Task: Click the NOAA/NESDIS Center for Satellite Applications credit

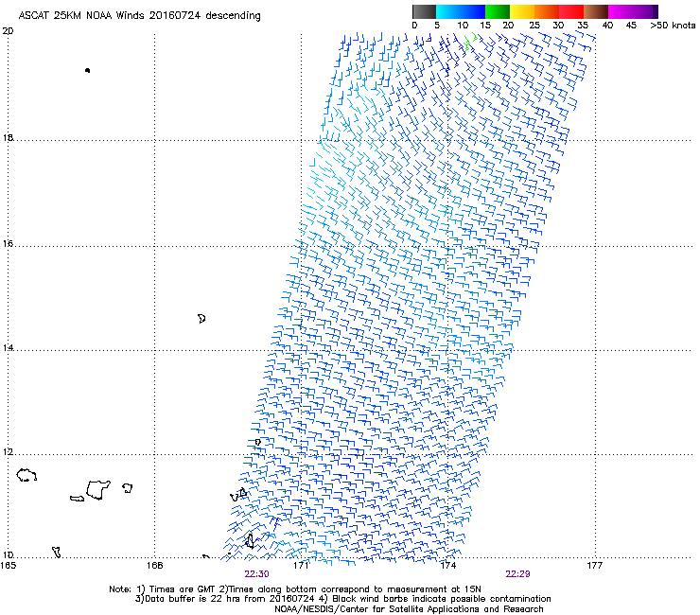Action: [x=409, y=609]
